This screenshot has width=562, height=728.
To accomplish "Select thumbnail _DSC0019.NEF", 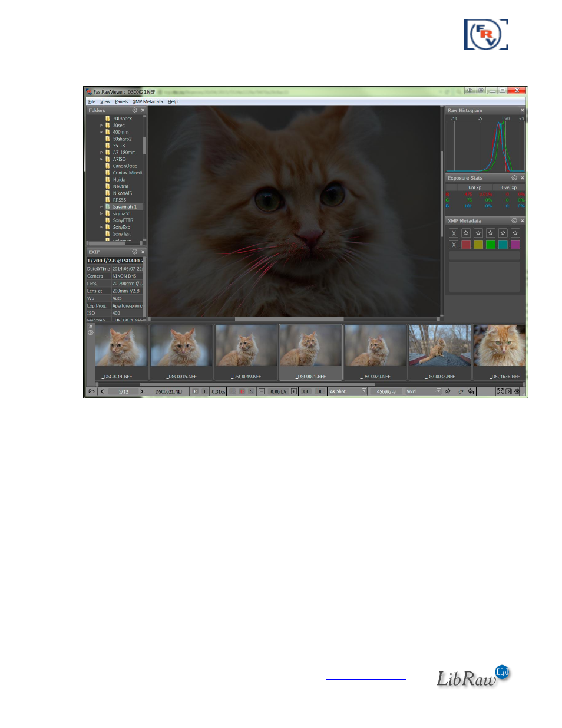I will click(246, 352).
